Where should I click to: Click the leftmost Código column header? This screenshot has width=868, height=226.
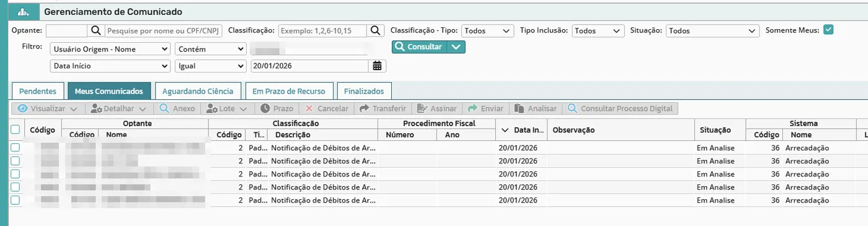tap(43, 130)
